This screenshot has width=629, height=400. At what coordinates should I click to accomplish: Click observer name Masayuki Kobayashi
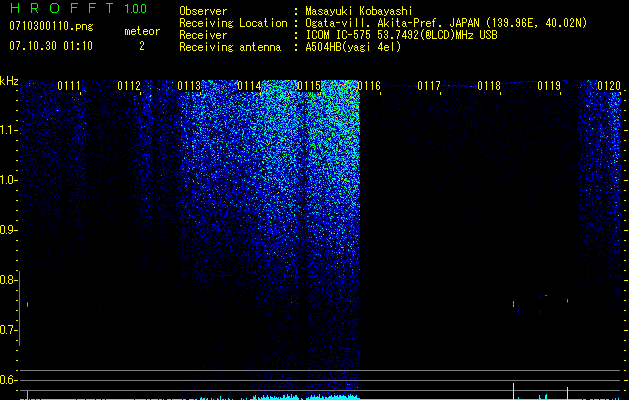359,11
